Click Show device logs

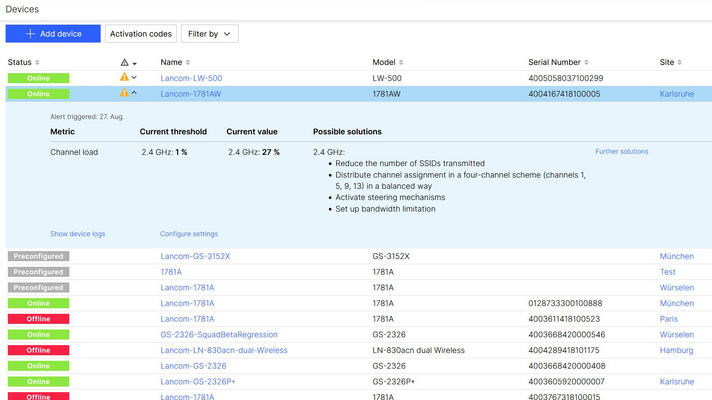coord(78,234)
